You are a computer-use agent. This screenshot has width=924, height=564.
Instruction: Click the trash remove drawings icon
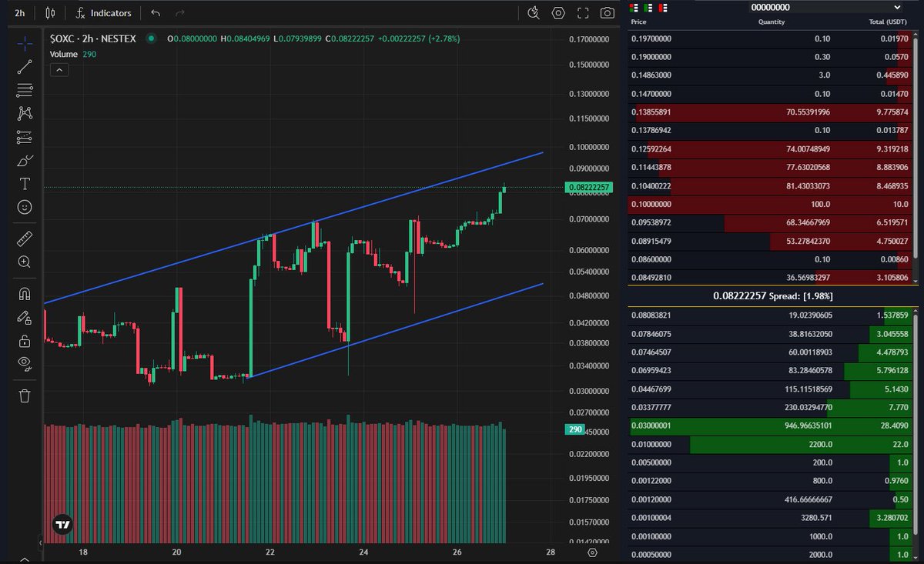tap(25, 395)
